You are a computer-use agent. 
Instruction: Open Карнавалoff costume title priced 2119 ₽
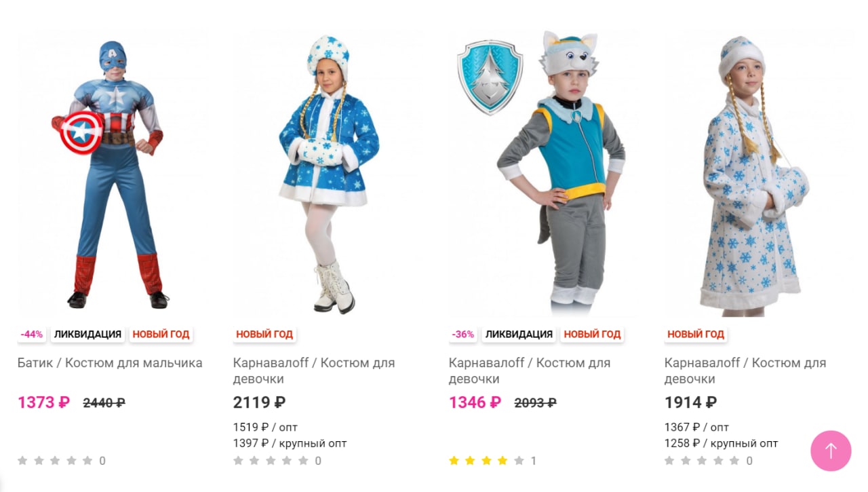[x=314, y=371]
